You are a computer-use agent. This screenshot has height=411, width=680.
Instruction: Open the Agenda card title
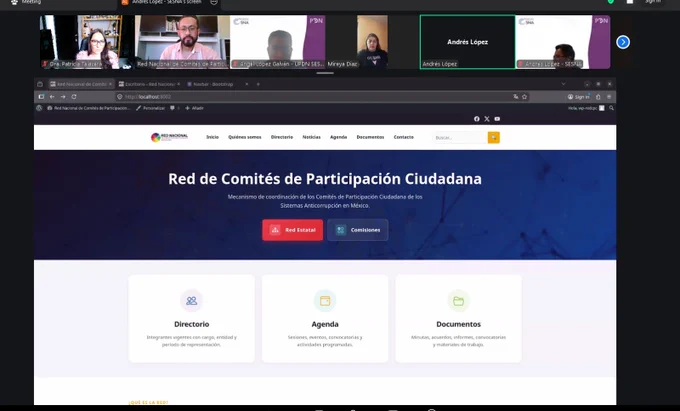pyautogui.click(x=325, y=324)
